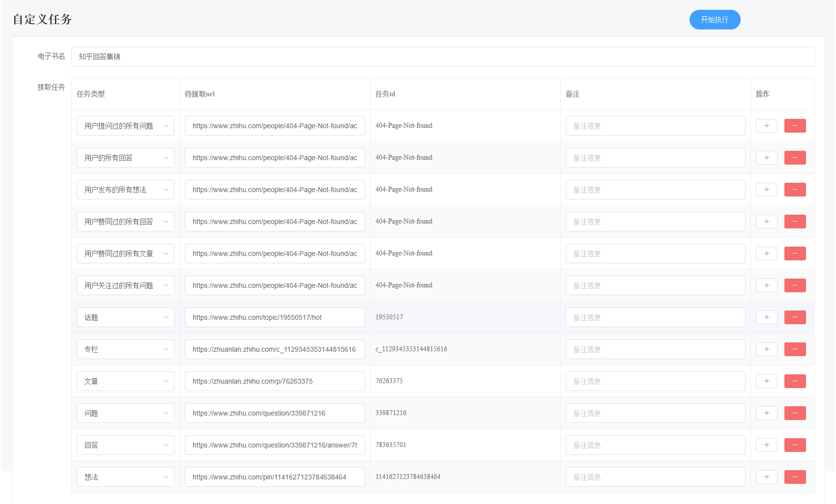Open the 回答 task type dropdown
The width and height of the screenshot is (836, 504).
tap(125, 445)
